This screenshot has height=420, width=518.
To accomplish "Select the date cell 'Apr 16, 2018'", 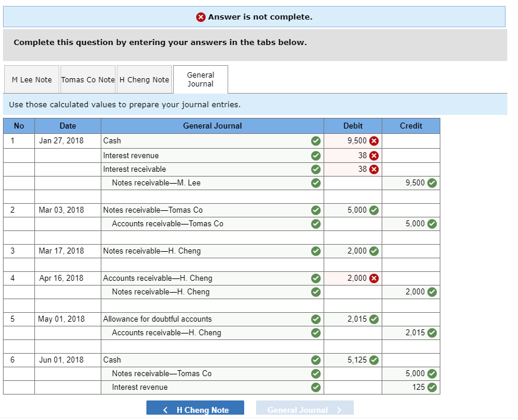I will [68, 278].
